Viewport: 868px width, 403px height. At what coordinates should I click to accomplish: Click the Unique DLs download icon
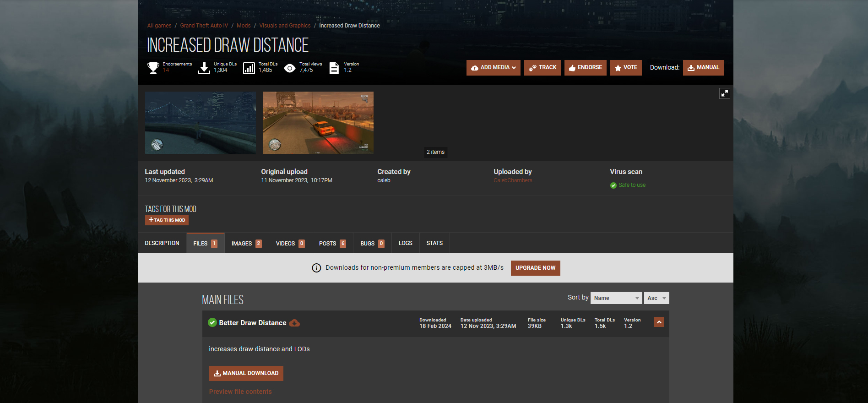click(204, 68)
